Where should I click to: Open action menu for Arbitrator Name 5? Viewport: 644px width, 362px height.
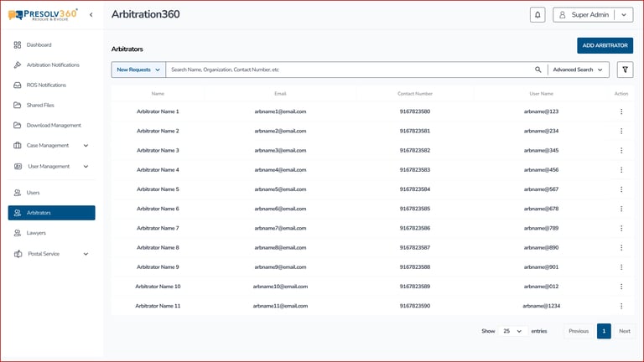click(x=621, y=189)
